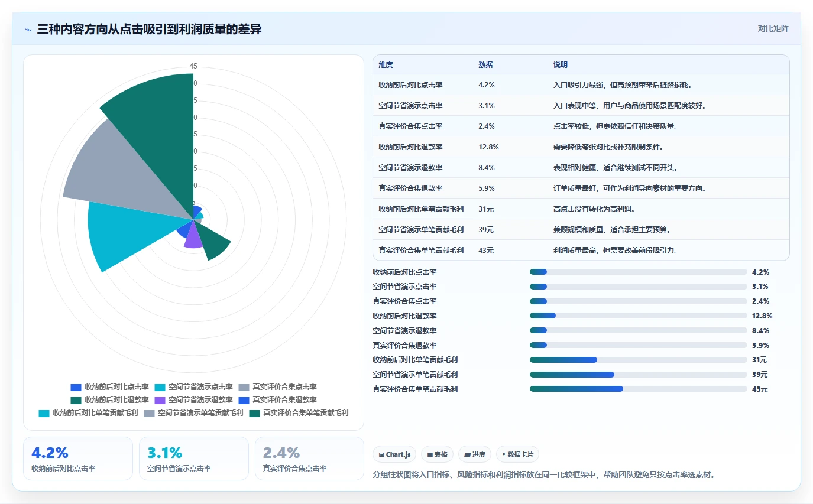Toggle 真实评价合集单笔贡献毛利 legend entry

[x=299, y=413]
